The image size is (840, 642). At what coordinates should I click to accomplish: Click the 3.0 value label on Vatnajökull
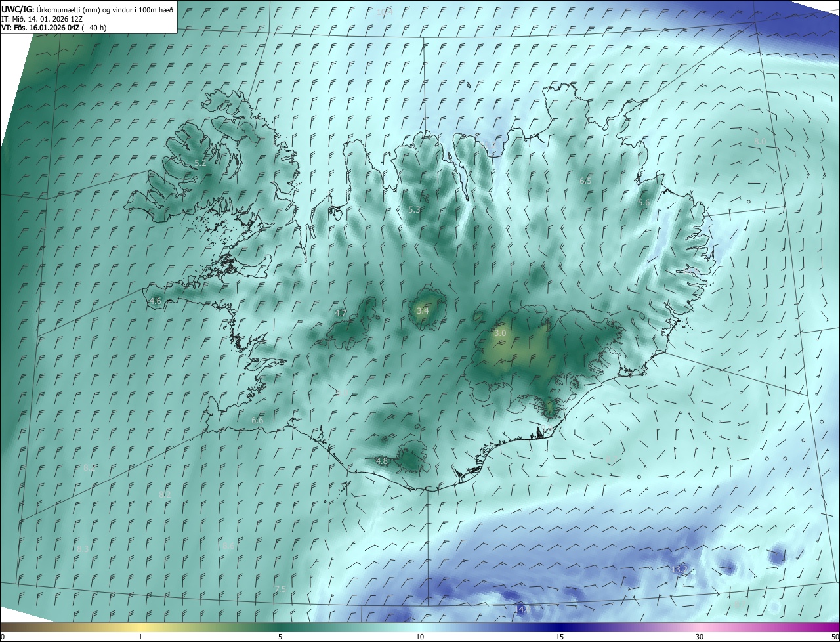click(500, 333)
